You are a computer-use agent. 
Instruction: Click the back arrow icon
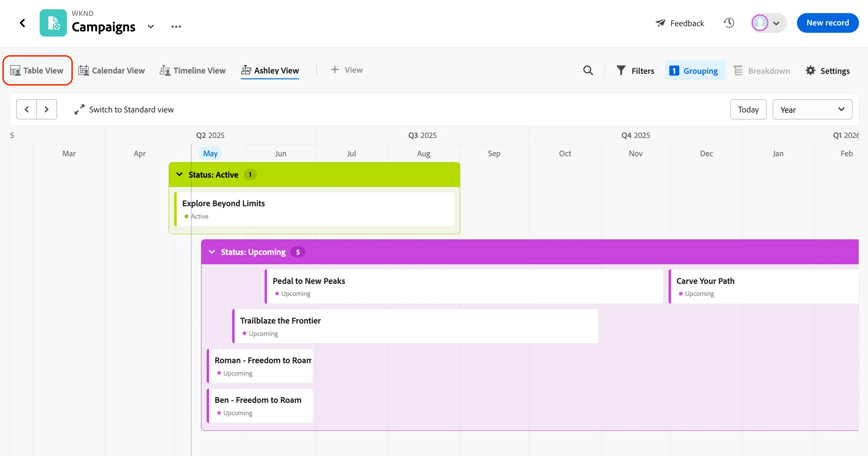point(22,23)
